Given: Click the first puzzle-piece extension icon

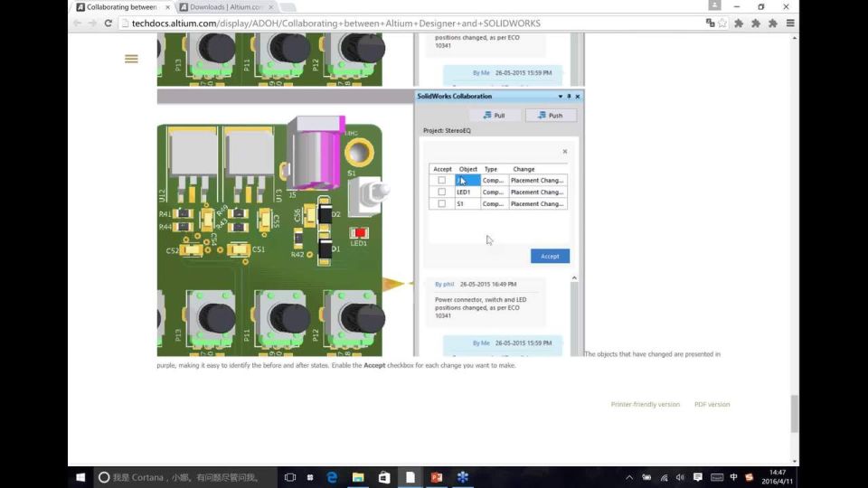Looking at the screenshot, I should pyautogui.click(x=739, y=23).
